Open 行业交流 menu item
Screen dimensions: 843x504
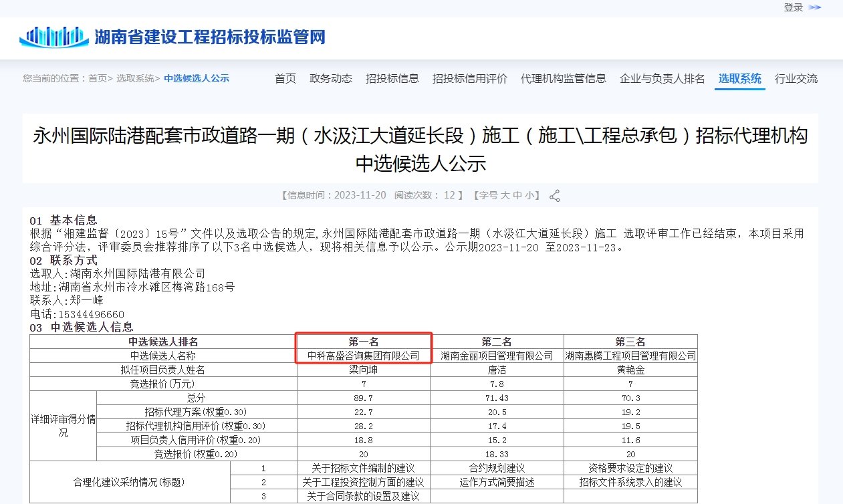click(796, 78)
